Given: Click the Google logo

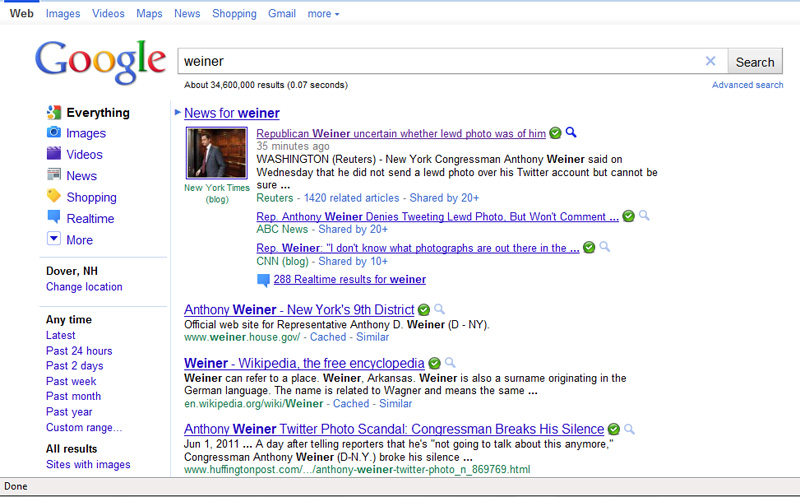Looking at the screenshot, I should click(x=100, y=62).
